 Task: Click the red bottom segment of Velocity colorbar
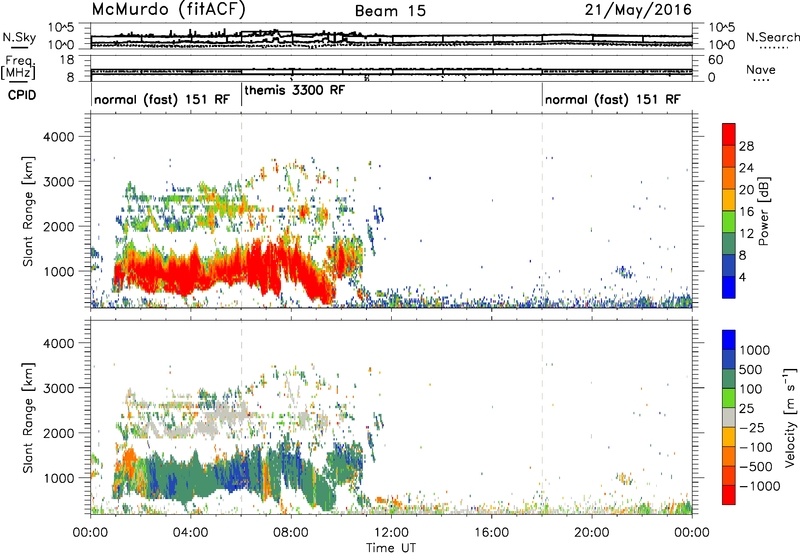pos(729,495)
